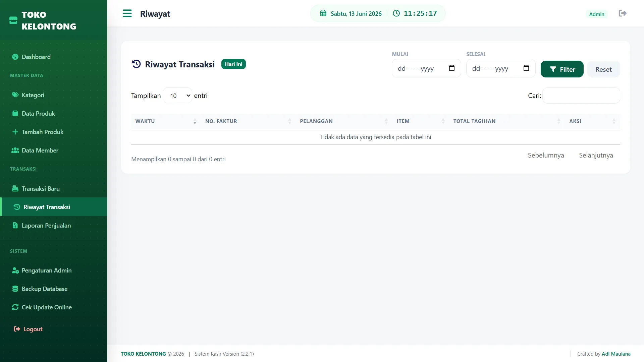This screenshot has width=644, height=362.
Task: Select Tambah Produk in sidebar
Action: point(54,132)
